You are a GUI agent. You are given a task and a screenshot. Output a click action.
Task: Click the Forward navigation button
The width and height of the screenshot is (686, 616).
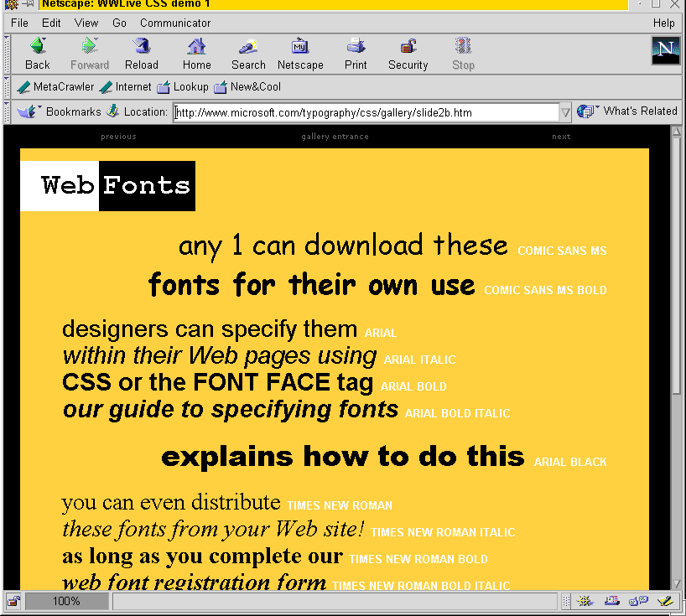click(90, 54)
